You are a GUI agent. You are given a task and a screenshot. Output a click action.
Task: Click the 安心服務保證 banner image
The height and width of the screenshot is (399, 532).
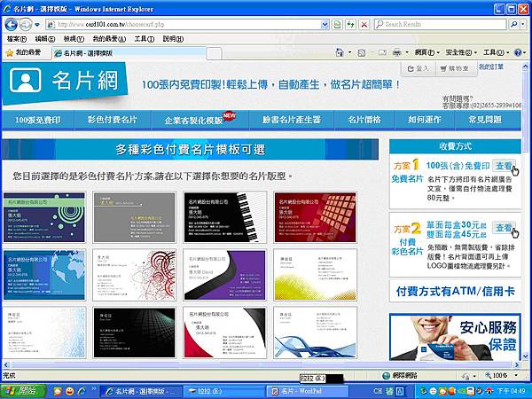click(455, 337)
